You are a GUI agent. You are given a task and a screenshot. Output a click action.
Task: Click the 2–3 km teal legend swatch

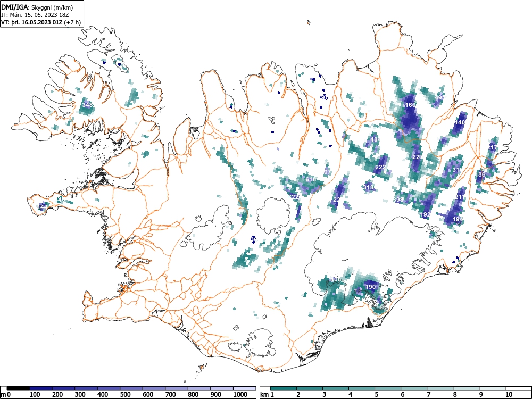click(310, 388)
